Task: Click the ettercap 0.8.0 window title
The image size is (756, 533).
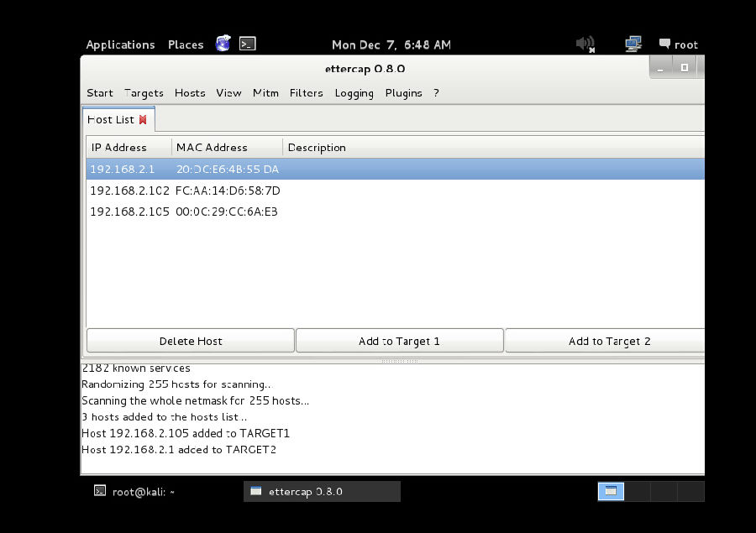Action: 365,69
